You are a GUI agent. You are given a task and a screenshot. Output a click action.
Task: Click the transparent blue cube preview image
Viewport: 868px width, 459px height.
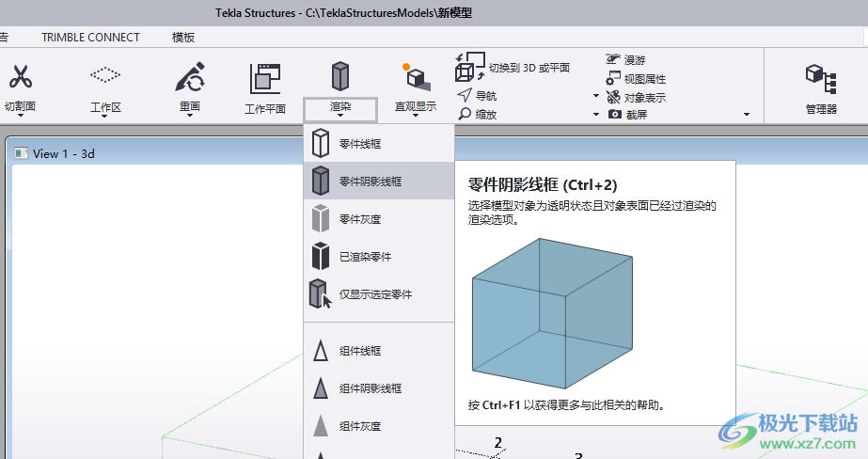(552, 313)
